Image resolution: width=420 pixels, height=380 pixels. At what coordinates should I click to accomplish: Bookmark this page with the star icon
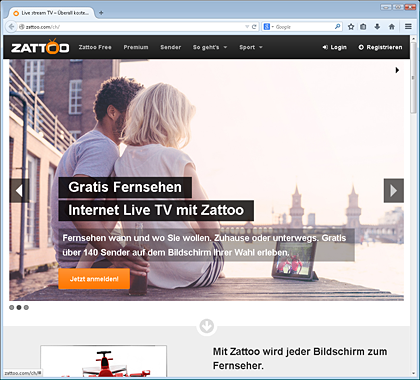coord(351,27)
